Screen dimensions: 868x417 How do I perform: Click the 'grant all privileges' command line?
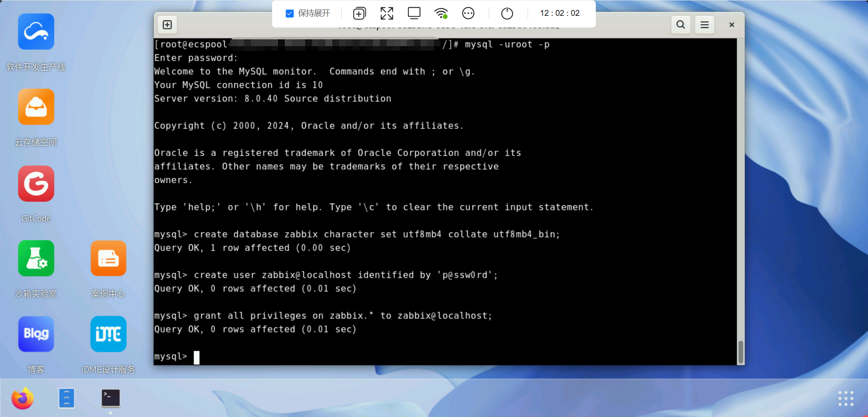point(323,316)
